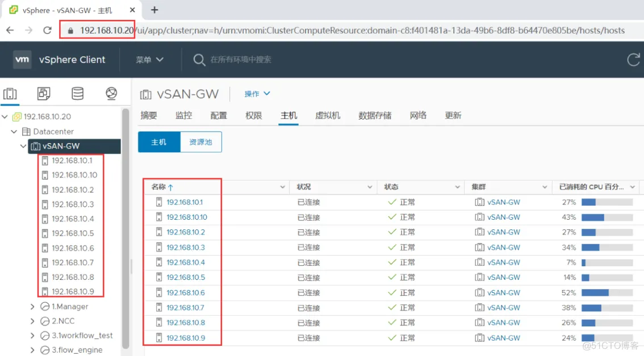The height and width of the screenshot is (356, 644).
Task: Expand the 1.Manager resource pool
Action: (32, 306)
